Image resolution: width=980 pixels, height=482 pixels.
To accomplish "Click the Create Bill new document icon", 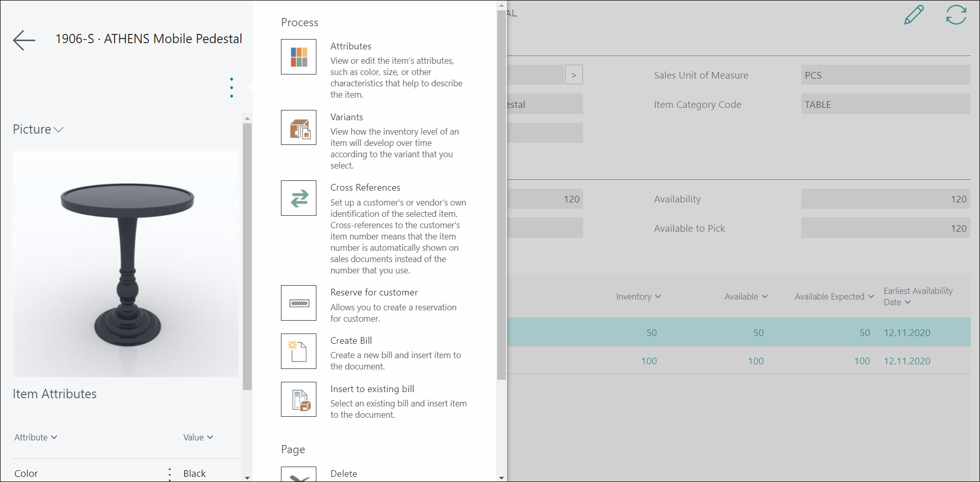I will [298, 351].
